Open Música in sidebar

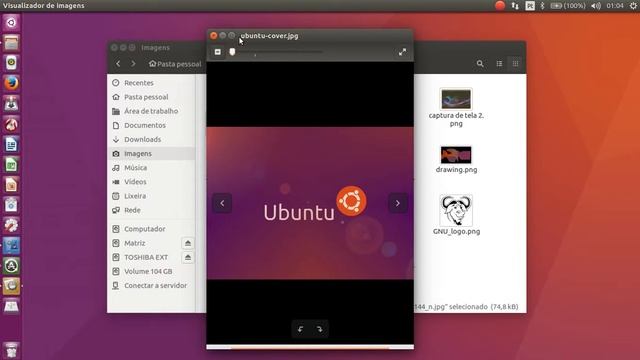point(151,168)
